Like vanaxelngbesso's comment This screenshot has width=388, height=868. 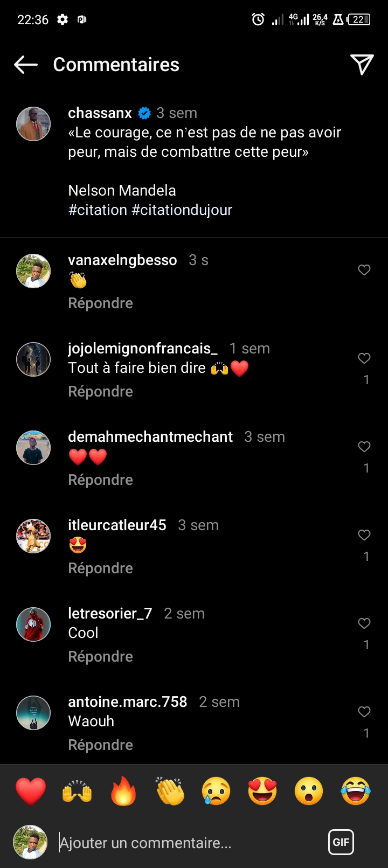[x=364, y=270]
